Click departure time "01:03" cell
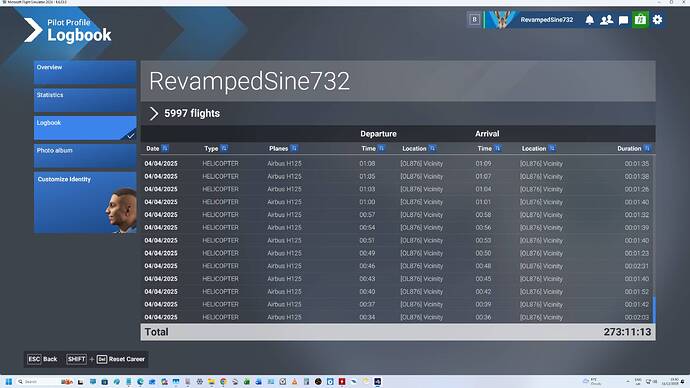This screenshot has width=690, height=388. (x=367, y=189)
